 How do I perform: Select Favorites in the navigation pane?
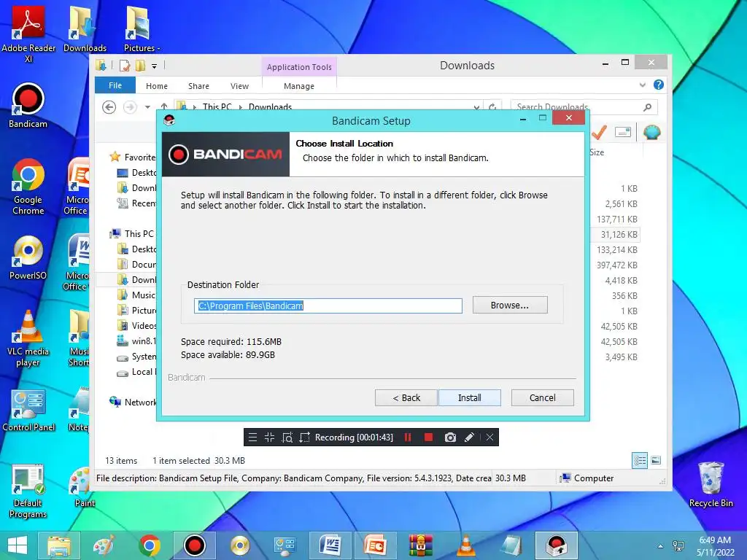pos(133,157)
